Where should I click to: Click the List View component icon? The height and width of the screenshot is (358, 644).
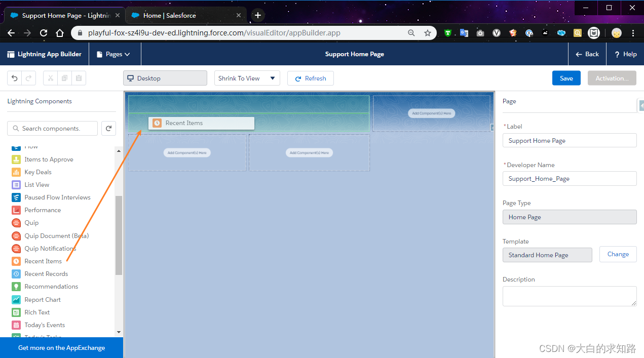(x=16, y=185)
